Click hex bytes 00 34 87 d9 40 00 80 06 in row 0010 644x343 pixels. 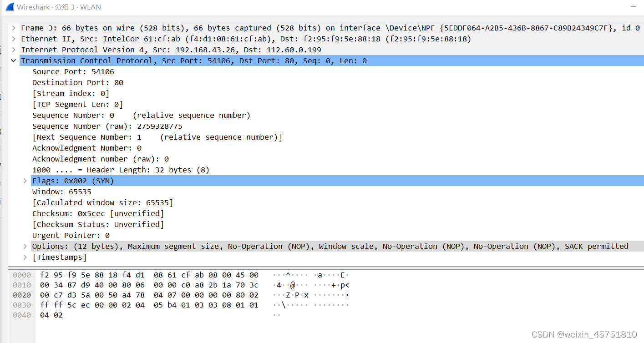click(x=92, y=285)
